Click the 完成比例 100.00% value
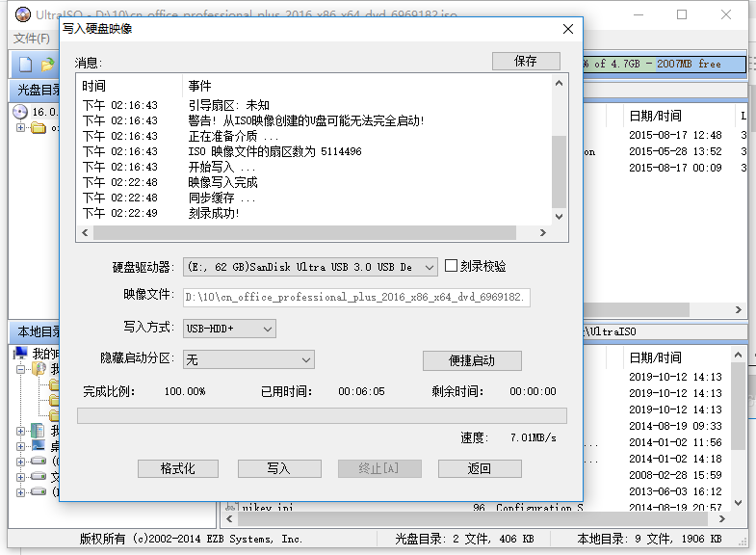756x555 pixels. coord(185,391)
